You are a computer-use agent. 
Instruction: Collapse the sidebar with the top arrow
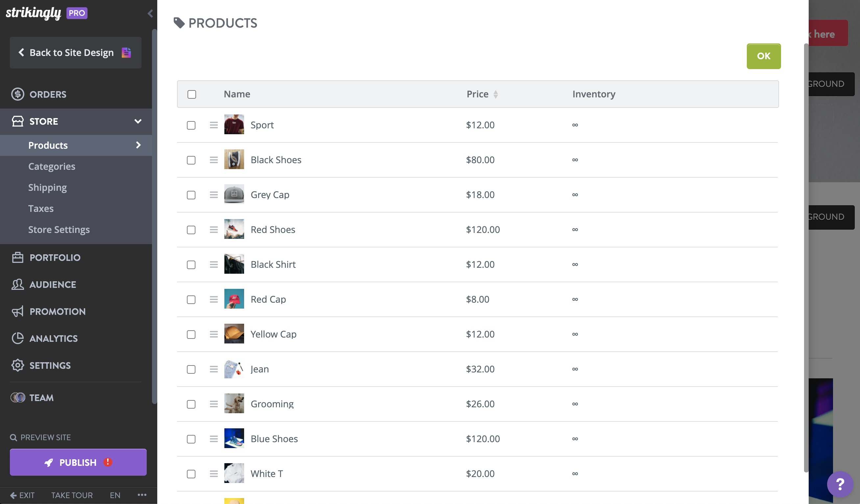(x=150, y=13)
